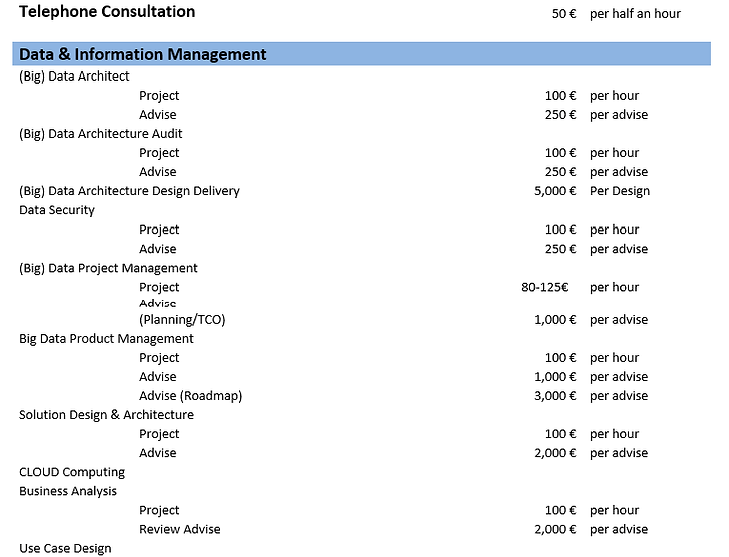The height and width of the screenshot is (557, 729).
Task: Click 'Project' under (Big) Data Architect
Action: (159, 96)
